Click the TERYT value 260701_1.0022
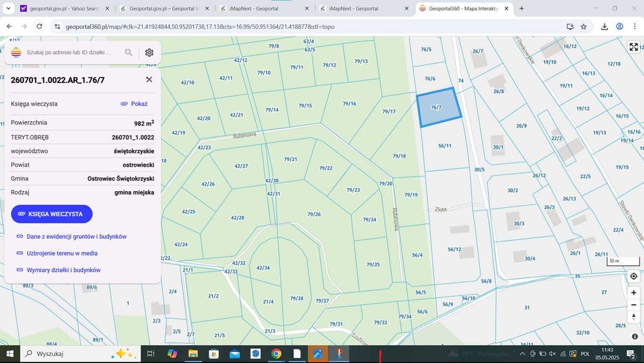 point(133,137)
